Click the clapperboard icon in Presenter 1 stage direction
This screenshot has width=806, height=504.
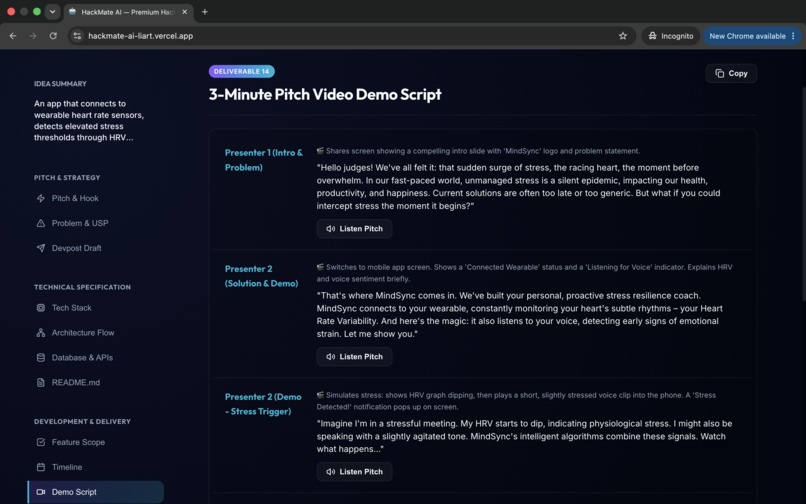[320, 151]
